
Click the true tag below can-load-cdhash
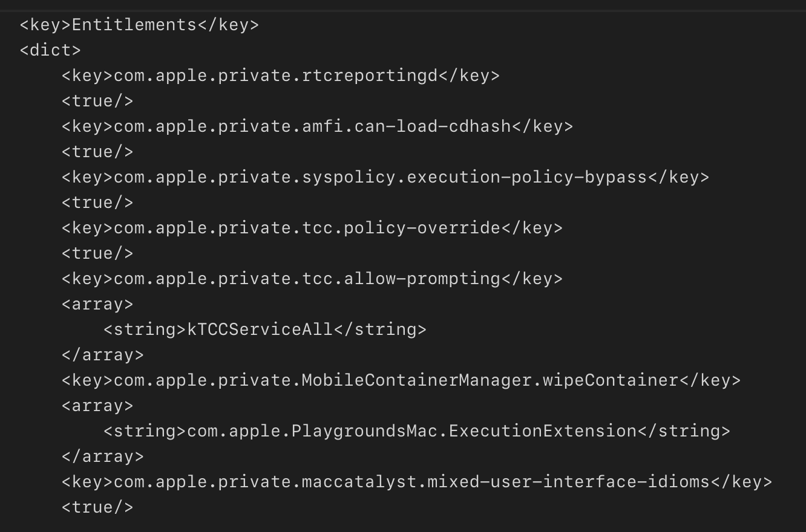pos(97,152)
